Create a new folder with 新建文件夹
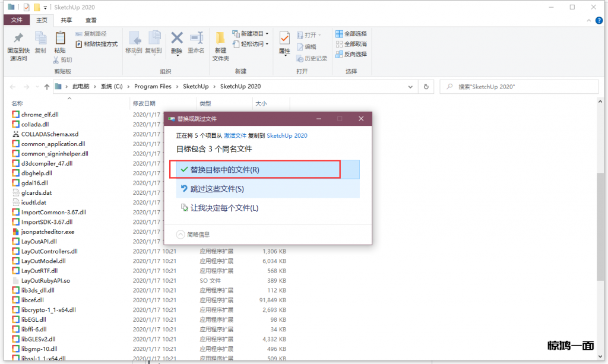Screen dimensions: 608x364 click(220, 45)
